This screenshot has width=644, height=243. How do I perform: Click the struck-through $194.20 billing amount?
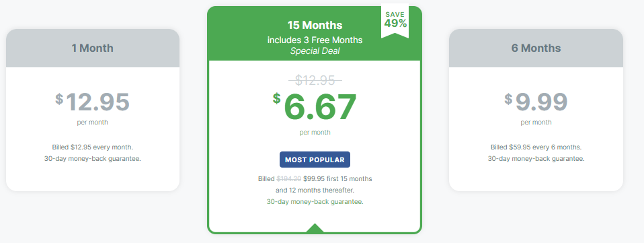[x=289, y=179]
